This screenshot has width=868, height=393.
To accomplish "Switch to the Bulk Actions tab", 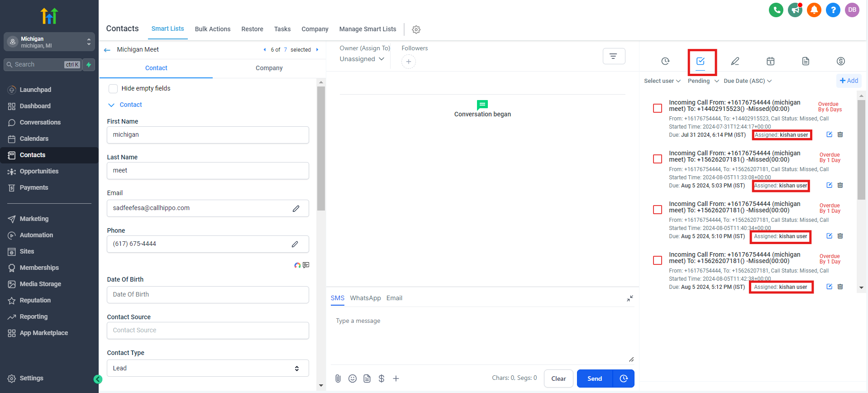I will (x=213, y=29).
